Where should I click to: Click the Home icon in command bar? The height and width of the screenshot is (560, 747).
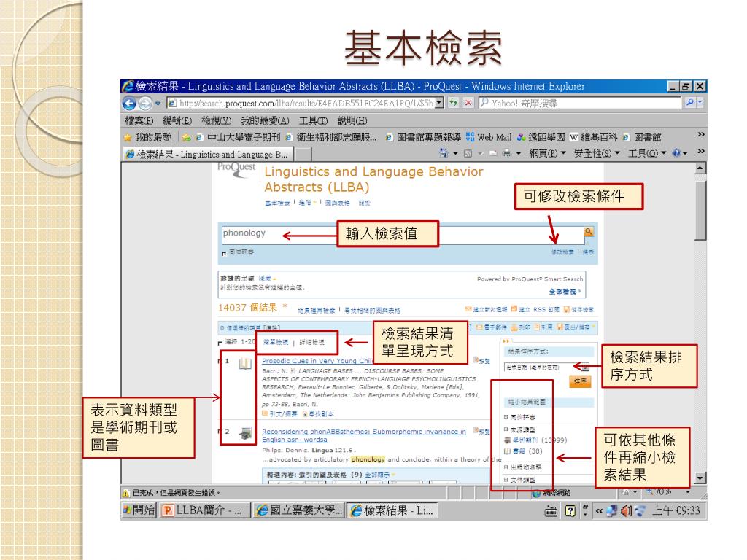click(444, 153)
